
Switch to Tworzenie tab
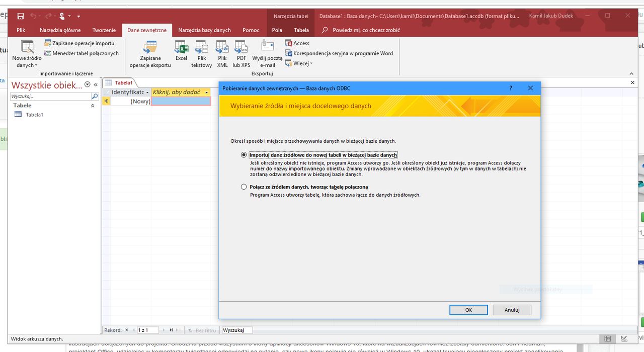coord(104,30)
